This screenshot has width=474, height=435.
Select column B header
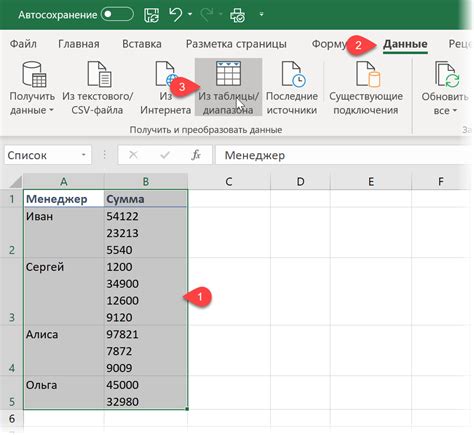tap(146, 182)
